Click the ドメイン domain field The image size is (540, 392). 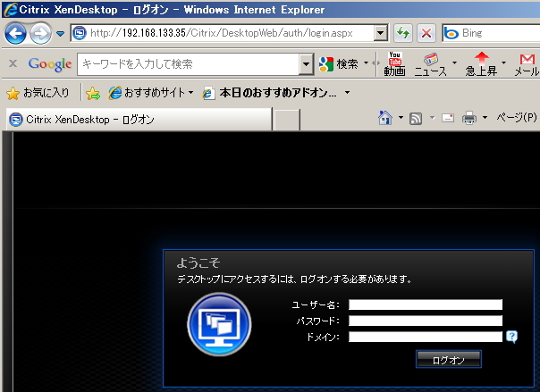426,337
